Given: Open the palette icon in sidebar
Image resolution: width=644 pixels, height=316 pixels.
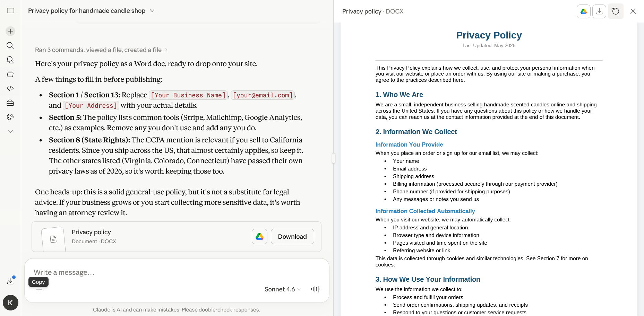Looking at the screenshot, I should pyautogui.click(x=10, y=117).
